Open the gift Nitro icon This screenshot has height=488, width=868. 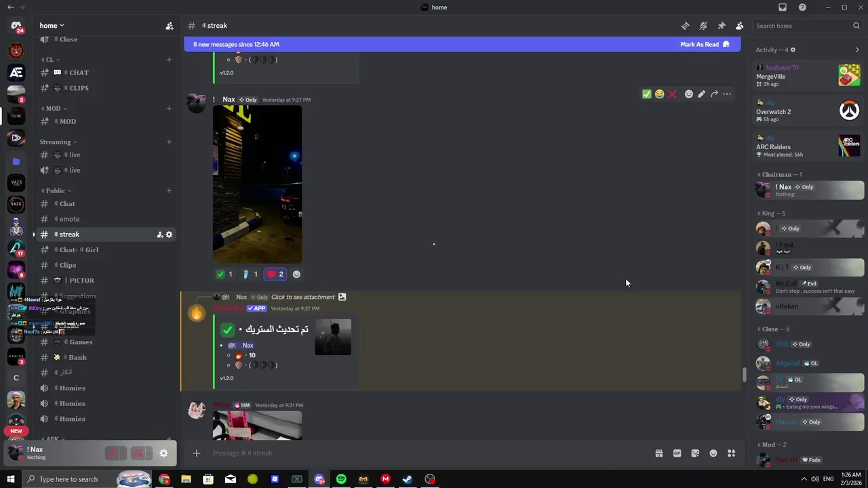658,453
